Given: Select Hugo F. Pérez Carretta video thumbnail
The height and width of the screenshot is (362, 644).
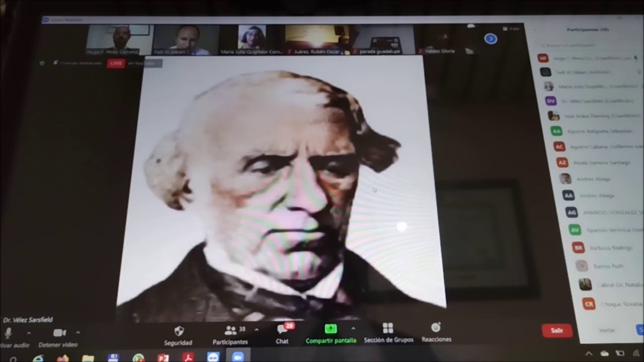Looking at the screenshot, I should tap(119, 40).
